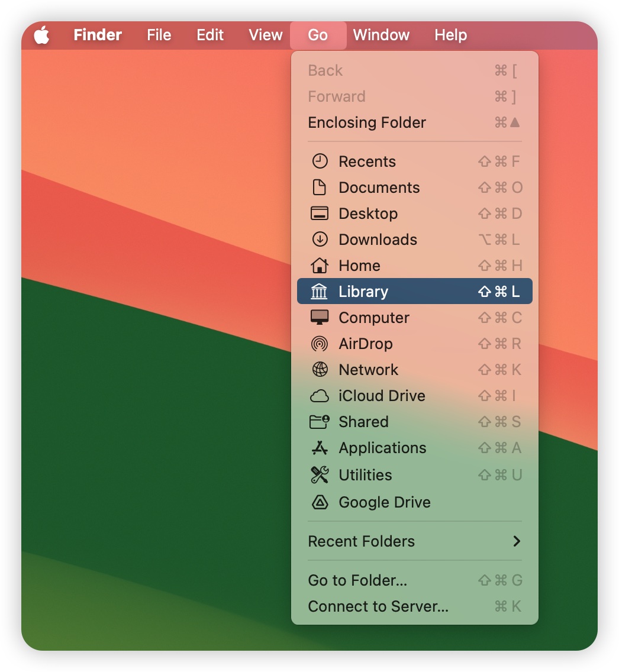Open the Edit menu
The height and width of the screenshot is (672, 619).
pyautogui.click(x=210, y=35)
